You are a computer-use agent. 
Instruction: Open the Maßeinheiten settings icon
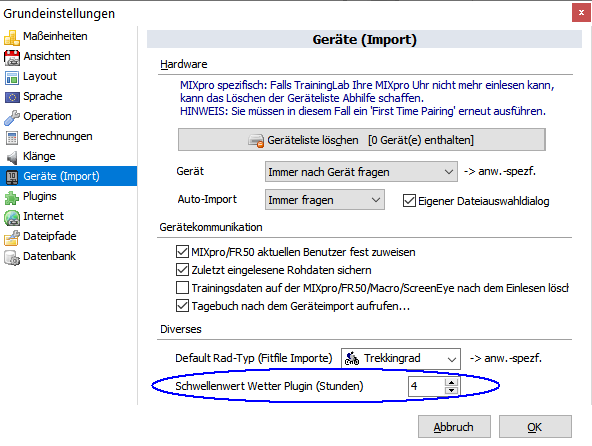click(11, 37)
